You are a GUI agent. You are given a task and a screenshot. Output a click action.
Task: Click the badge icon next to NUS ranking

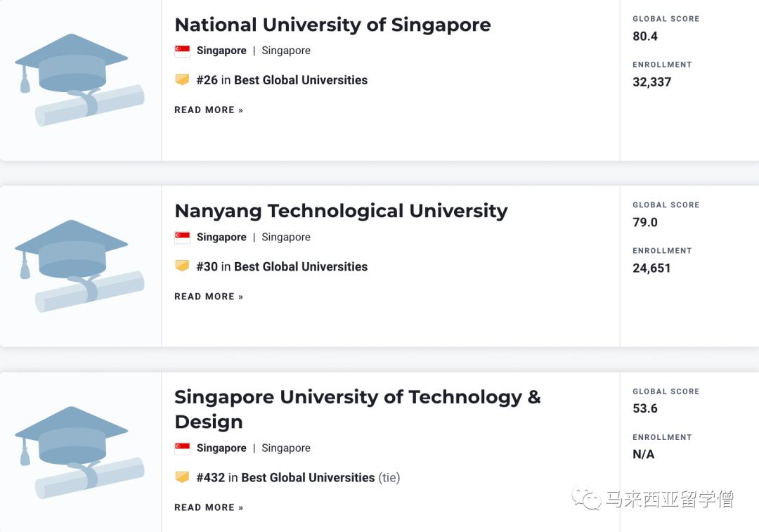click(x=182, y=79)
